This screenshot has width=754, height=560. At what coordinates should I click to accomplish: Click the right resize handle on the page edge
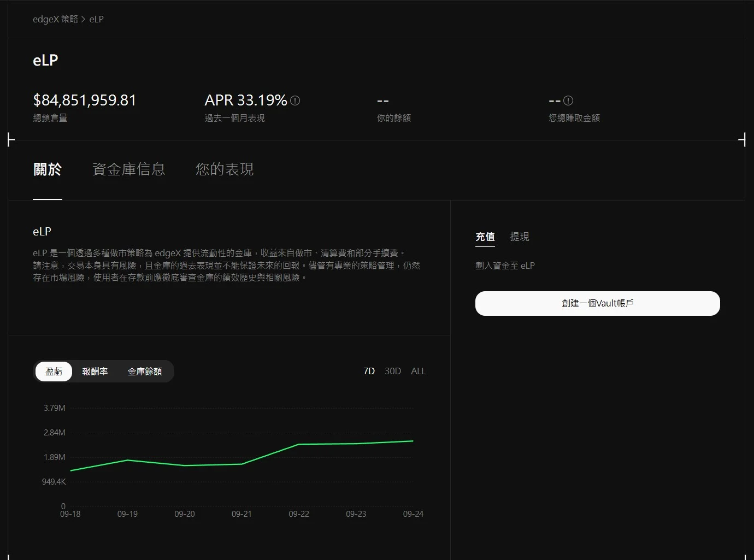click(x=744, y=140)
